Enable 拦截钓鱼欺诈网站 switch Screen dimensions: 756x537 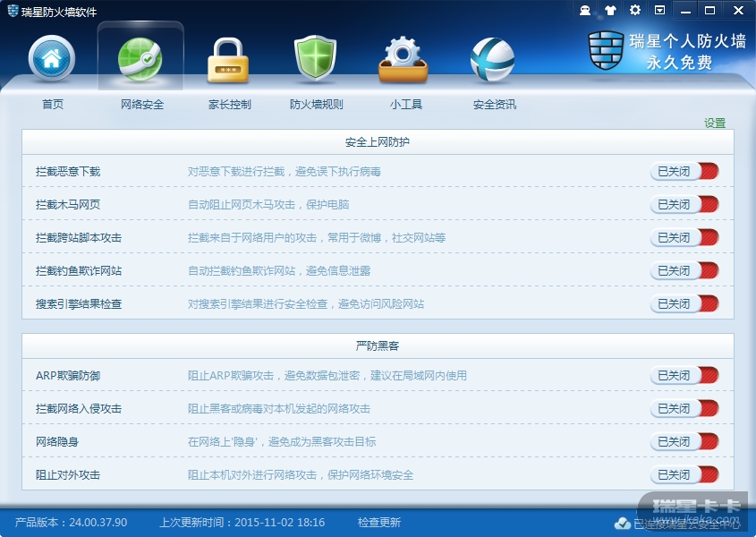684,270
